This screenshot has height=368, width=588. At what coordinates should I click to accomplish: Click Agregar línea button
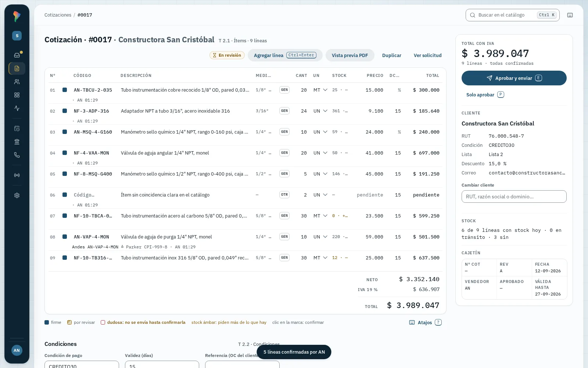pos(285,55)
